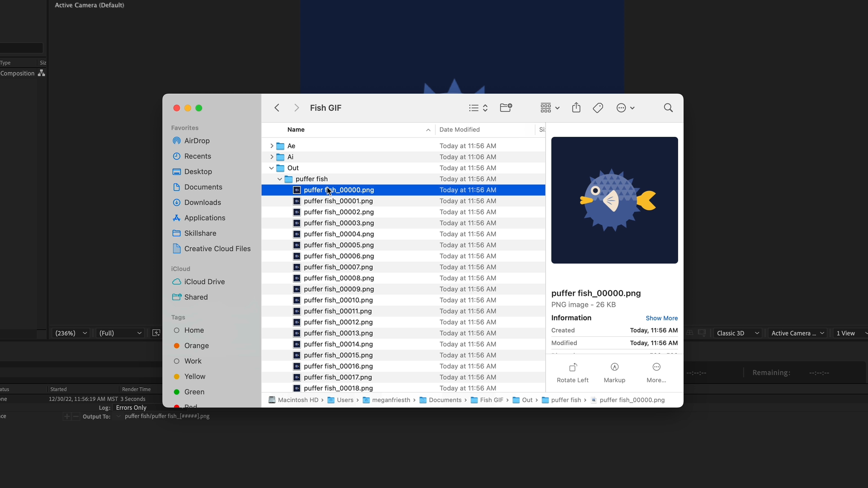Viewport: 868px width, 488px height.
Task: Go back with the Finder back arrow
Action: point(277,108)
